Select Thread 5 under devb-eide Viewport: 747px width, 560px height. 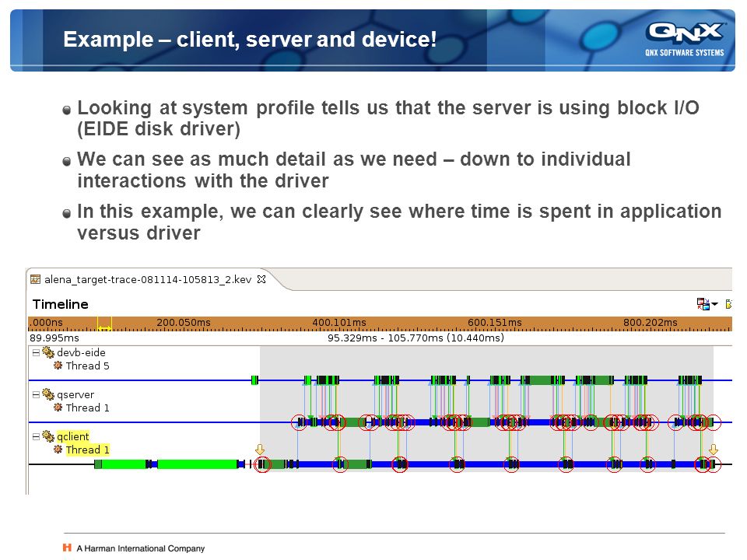[x=88, y=366]
